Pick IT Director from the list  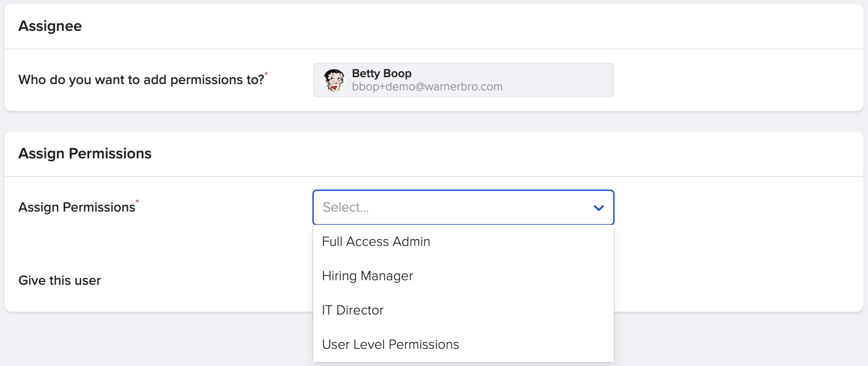[463, 310]
